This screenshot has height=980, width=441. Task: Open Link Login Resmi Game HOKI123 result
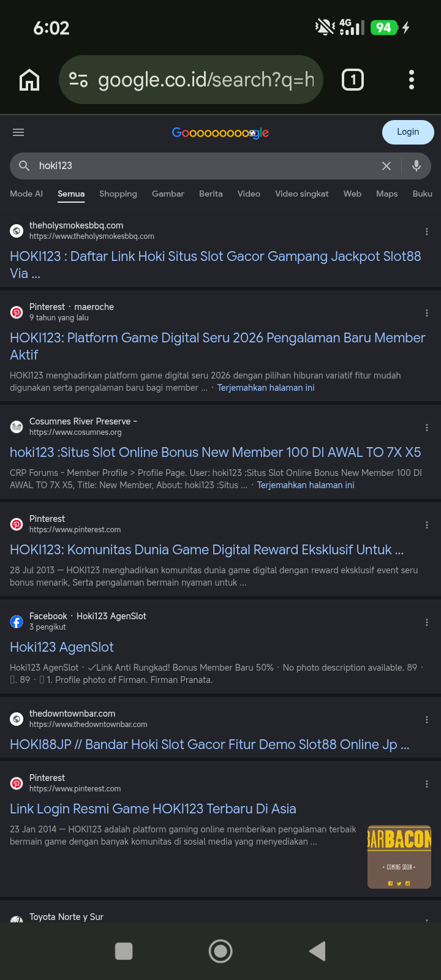153,809
